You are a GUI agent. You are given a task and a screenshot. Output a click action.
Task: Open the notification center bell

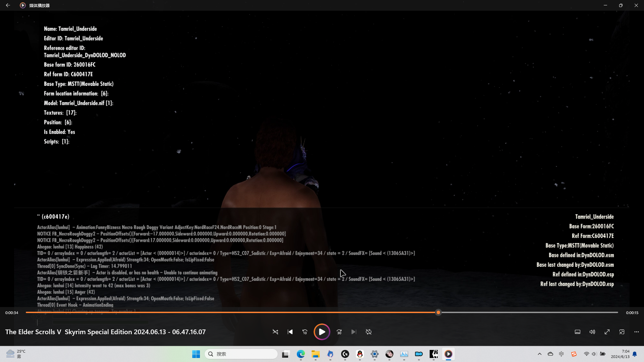pyautogui.click(x=635, y=354)
